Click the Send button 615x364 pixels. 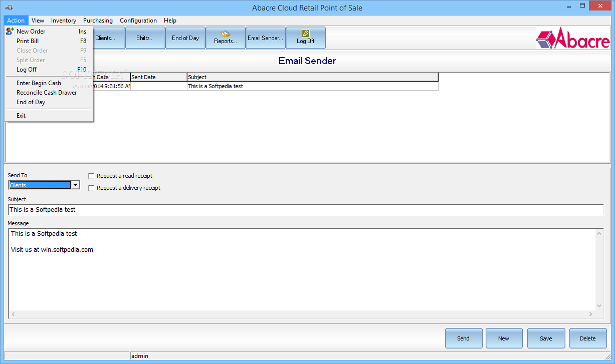click(464, 338)
